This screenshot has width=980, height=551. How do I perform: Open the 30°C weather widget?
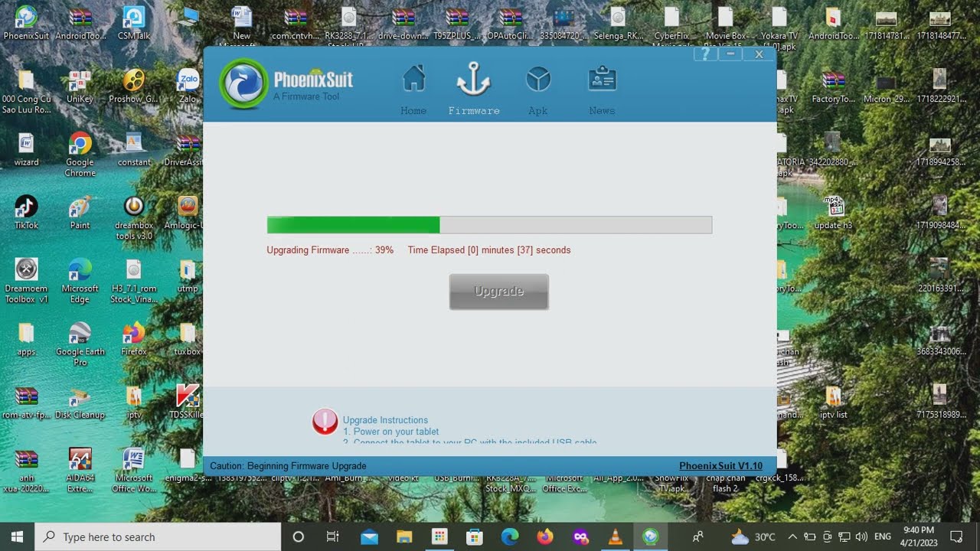[x=753, y=536]
